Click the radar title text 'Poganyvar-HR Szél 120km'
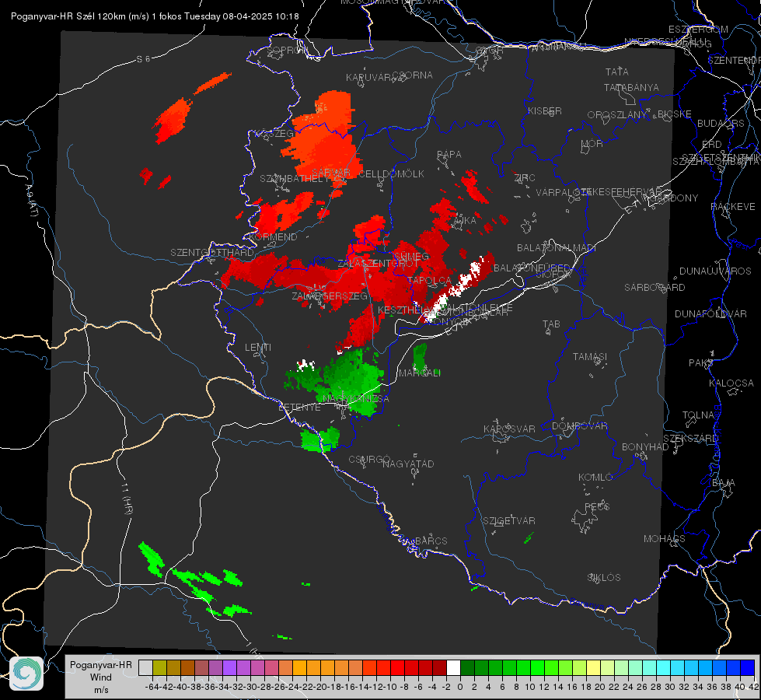 pos(68,16)
